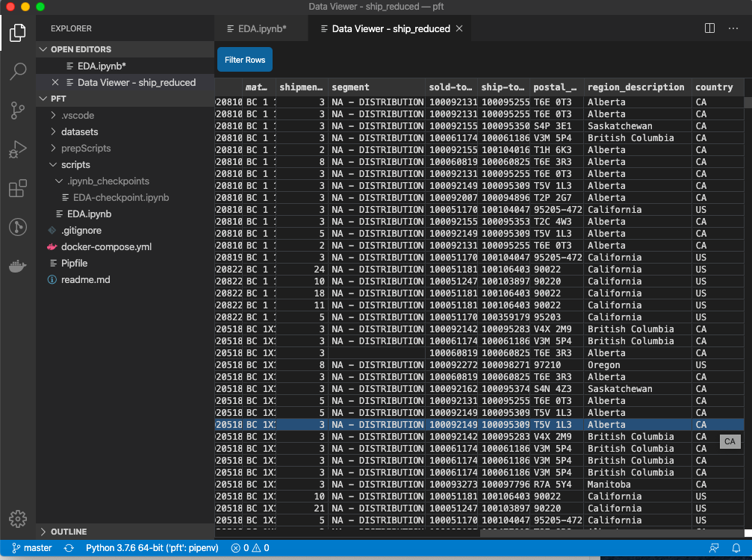Open notifications via the status bar bell
The height and width of the screenshot is (560, 752).
click(738, 547)
